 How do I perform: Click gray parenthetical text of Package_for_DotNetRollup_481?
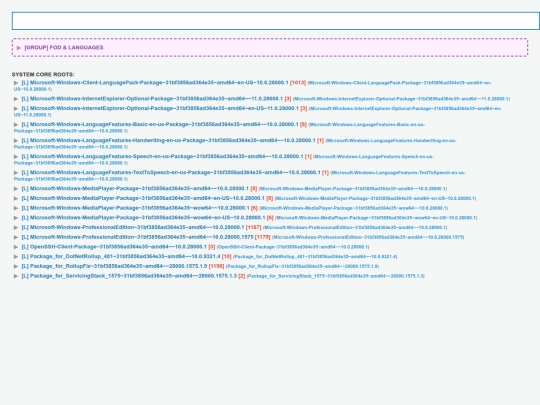pyautogui.click(x=315, y=257)
